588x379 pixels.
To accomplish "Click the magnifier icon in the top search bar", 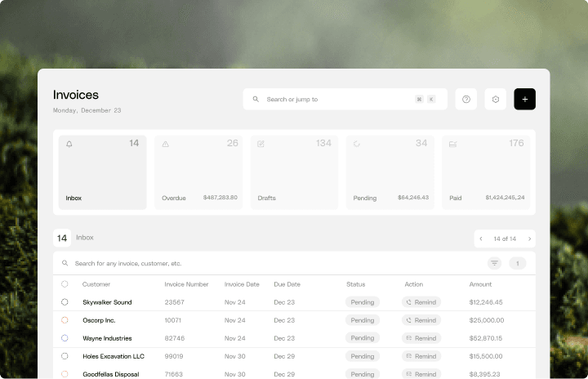I will (x=256, y=99).
